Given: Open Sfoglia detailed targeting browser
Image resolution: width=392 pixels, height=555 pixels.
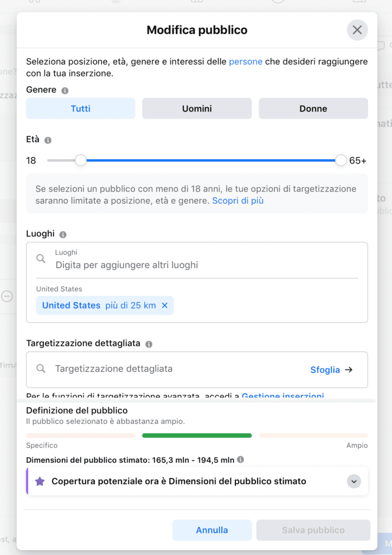Looking at the screenshot, I should tap(331, 370).
